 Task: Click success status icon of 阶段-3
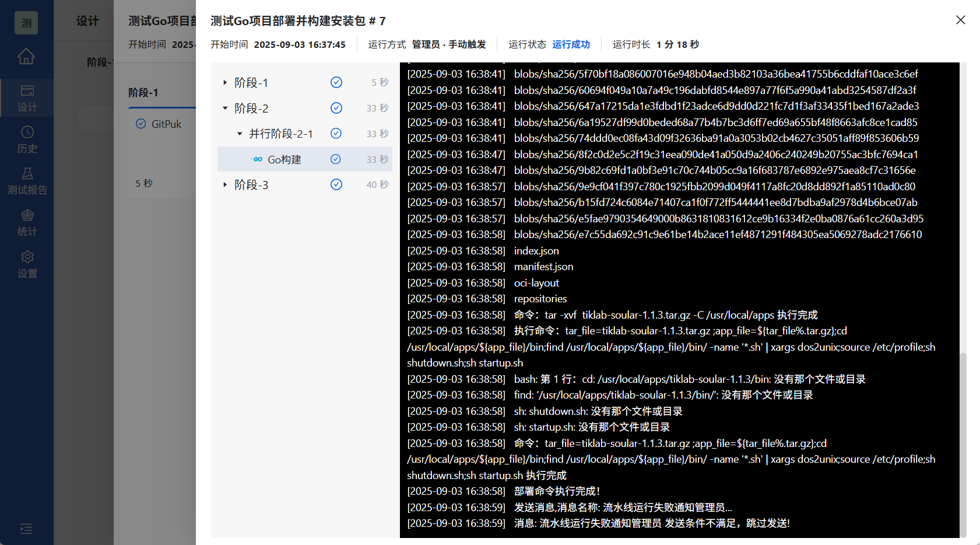336,184
